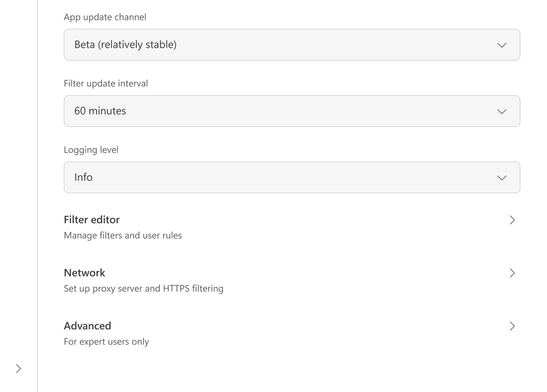Expand the Filter update interval selector
This screenshot has width=547, height=392.
[292, 111]
